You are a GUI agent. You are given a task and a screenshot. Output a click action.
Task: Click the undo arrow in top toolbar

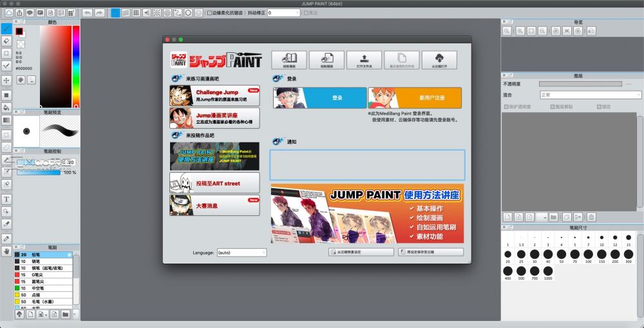pyautogui.click(x=87, y=13)
